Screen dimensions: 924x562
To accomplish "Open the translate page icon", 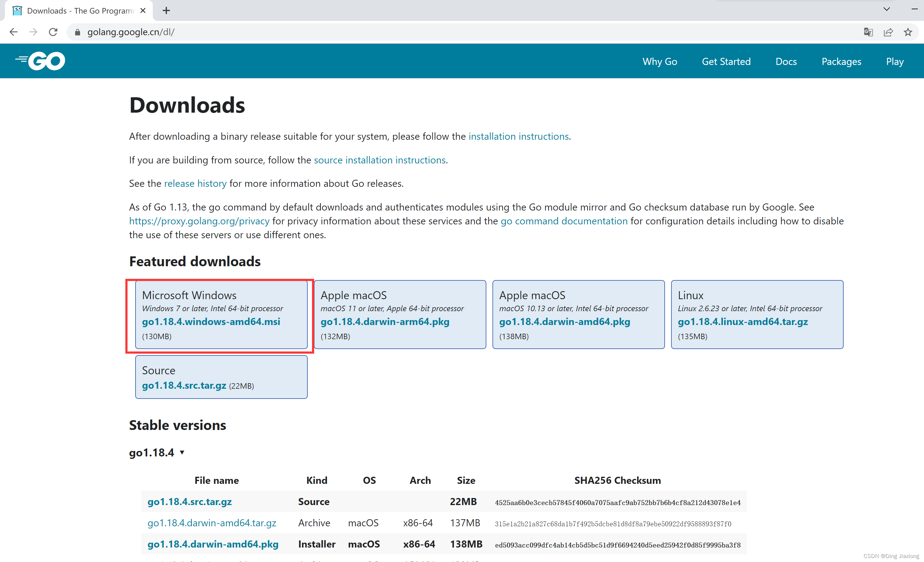I will [x=868, y=32].
